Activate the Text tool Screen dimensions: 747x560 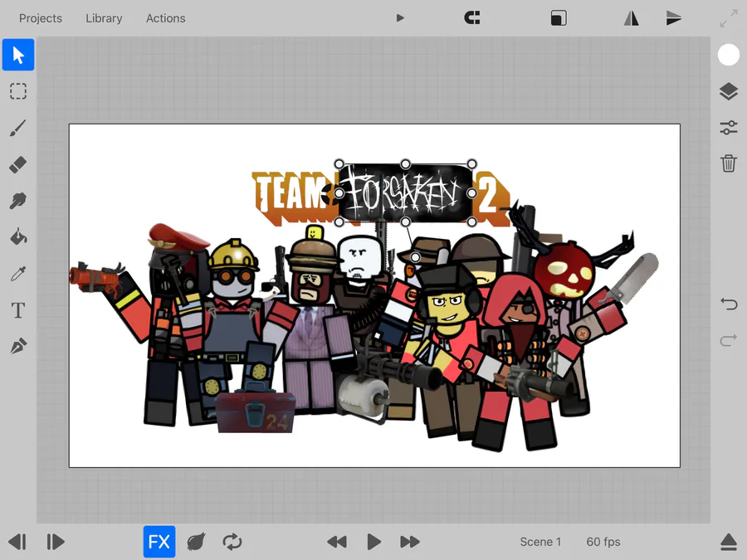tap(18, 310)
